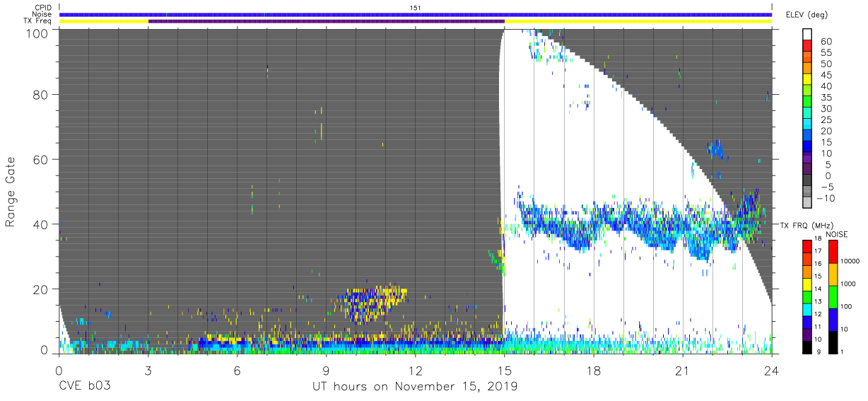Click the dark gray -5–0 ELEV colorbar segment
The width and height of the screenshot is (868, 401).
807,181
